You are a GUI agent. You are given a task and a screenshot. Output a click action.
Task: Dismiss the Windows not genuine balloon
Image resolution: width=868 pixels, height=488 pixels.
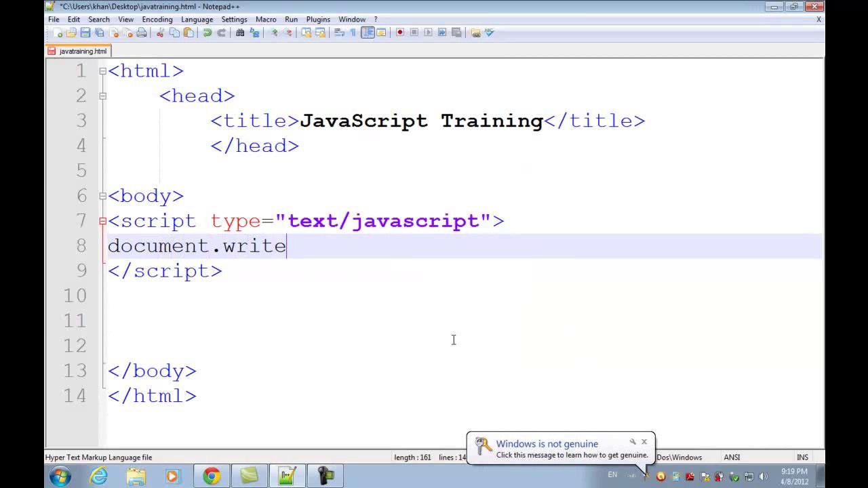[x=644, y=442]
